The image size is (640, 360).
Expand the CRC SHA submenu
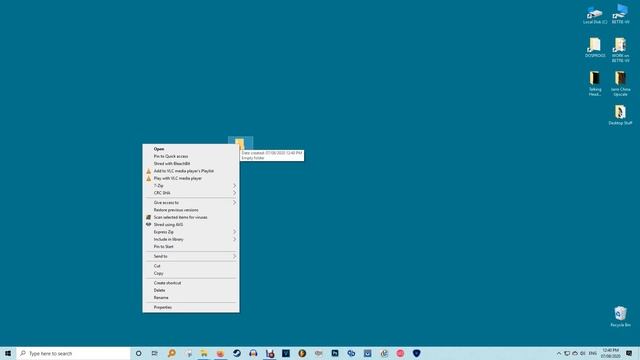pos(191,193)
